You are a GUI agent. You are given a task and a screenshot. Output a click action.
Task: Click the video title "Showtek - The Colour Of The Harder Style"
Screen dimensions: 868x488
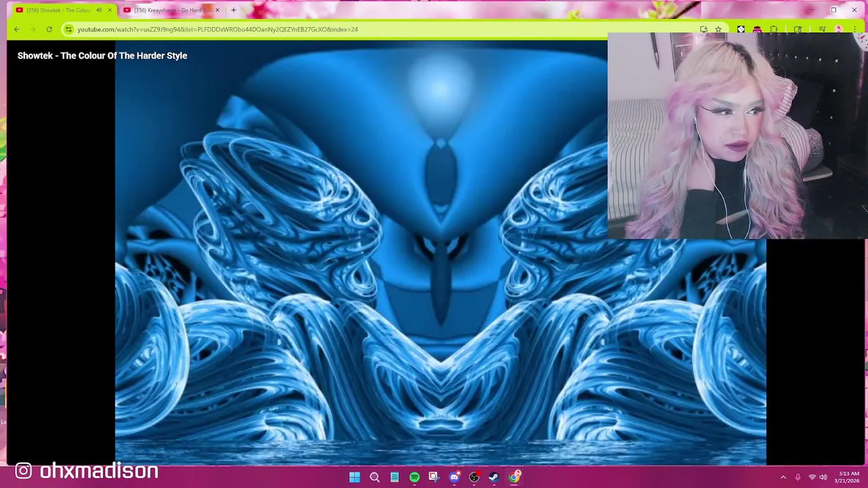[102, 56]
